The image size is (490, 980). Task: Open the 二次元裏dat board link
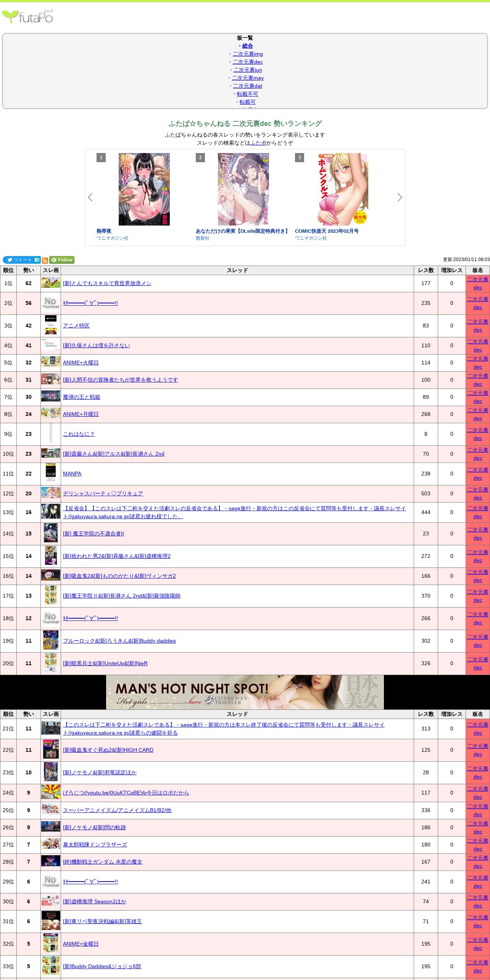click(248, 86)
